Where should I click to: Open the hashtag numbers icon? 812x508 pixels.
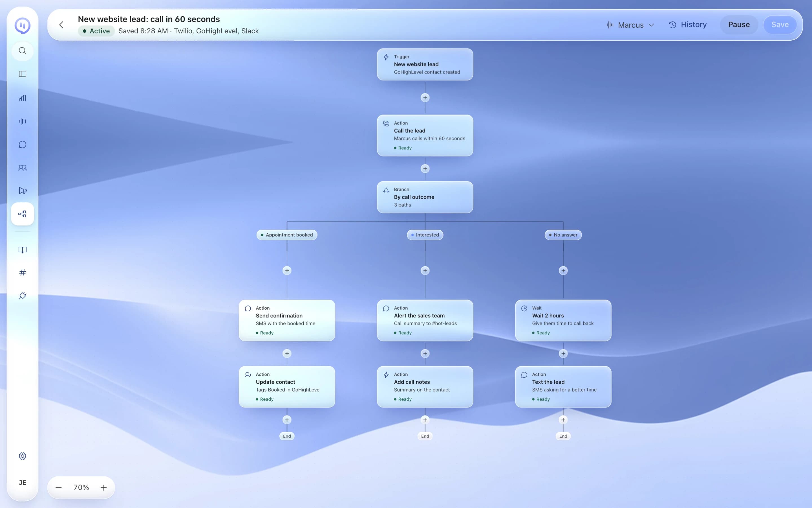23,273
